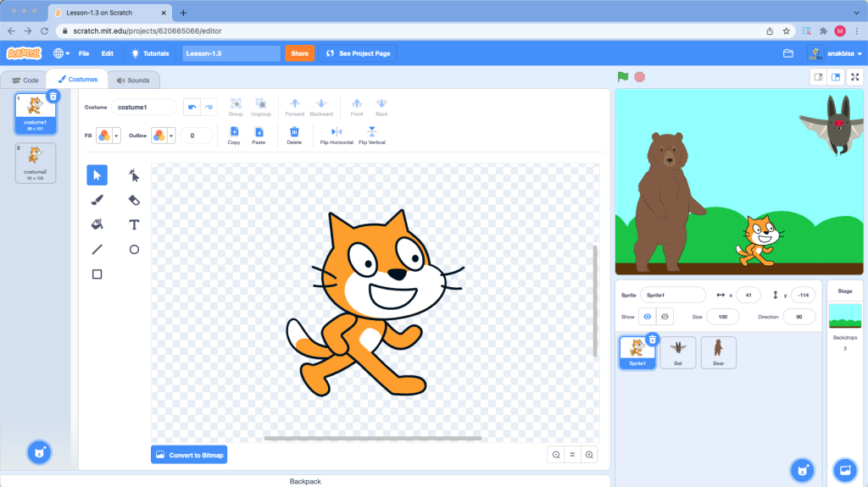Viewport: 868px width, 487px height.
Task: Select the Bat sprite
Action: (x=678, y=352)
